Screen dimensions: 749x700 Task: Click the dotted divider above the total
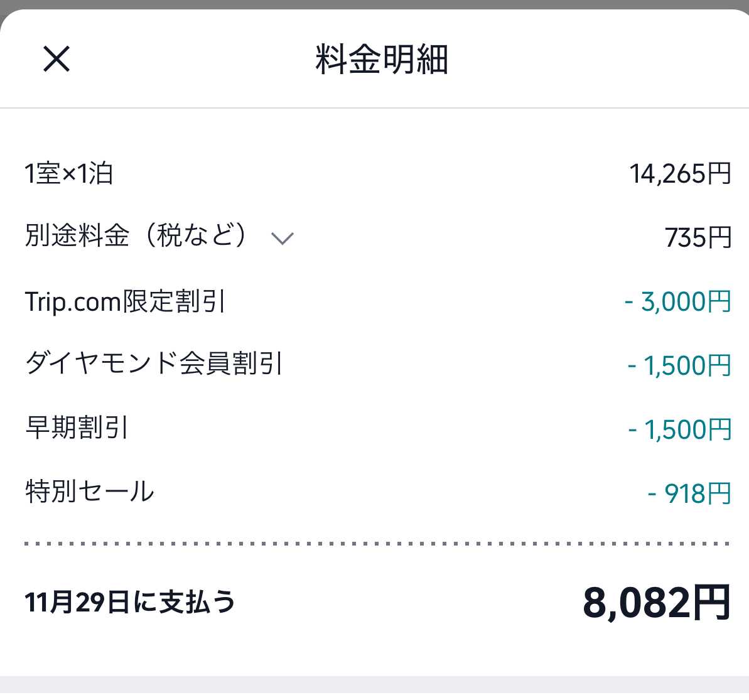[x=377, y=544]
